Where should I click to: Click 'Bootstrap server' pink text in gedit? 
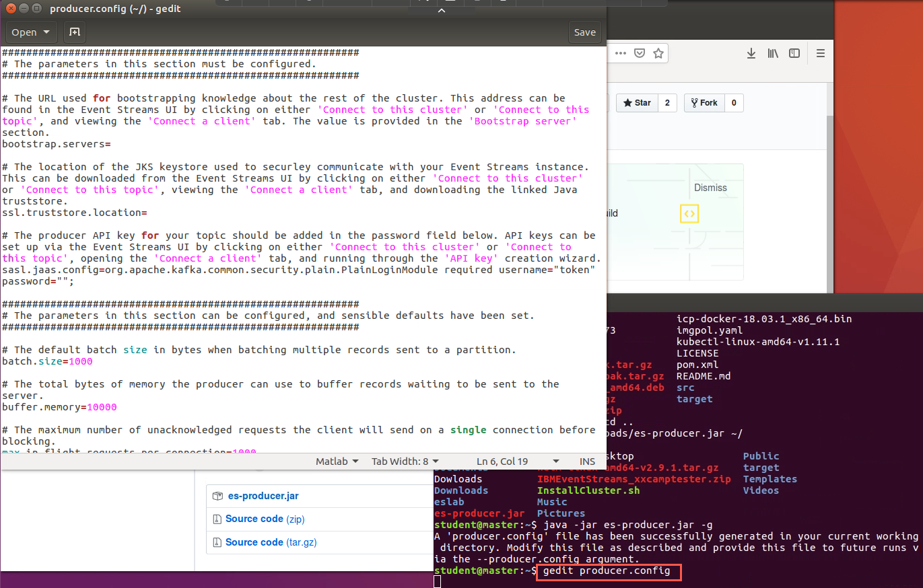(x=522, y=121)
